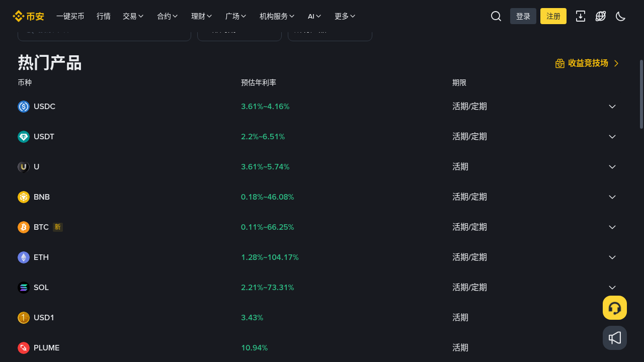This screenshot has width=644, height=362.
Task: Click the Binance logo
Action: coord(28,16)
